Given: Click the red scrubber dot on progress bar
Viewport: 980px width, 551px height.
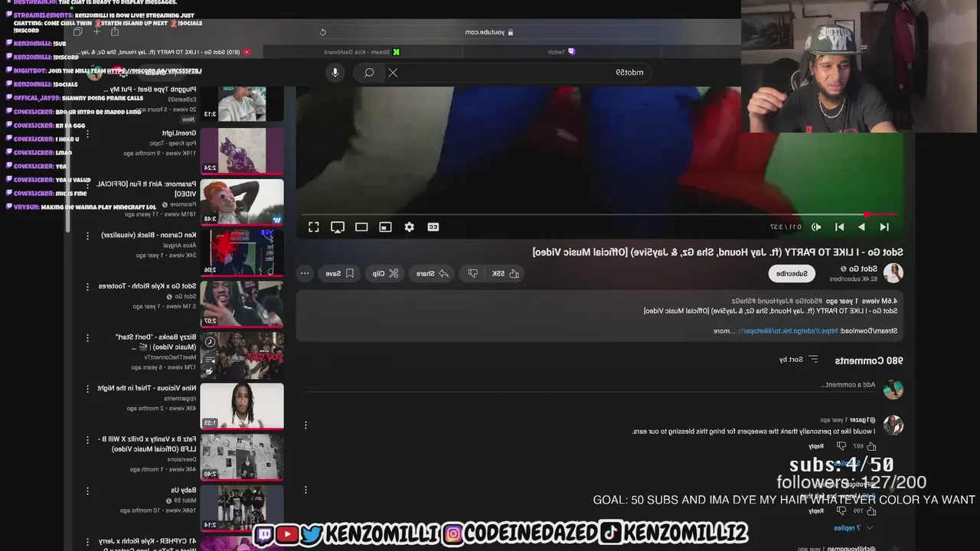Looking at the screenshot, I should 867,215.
